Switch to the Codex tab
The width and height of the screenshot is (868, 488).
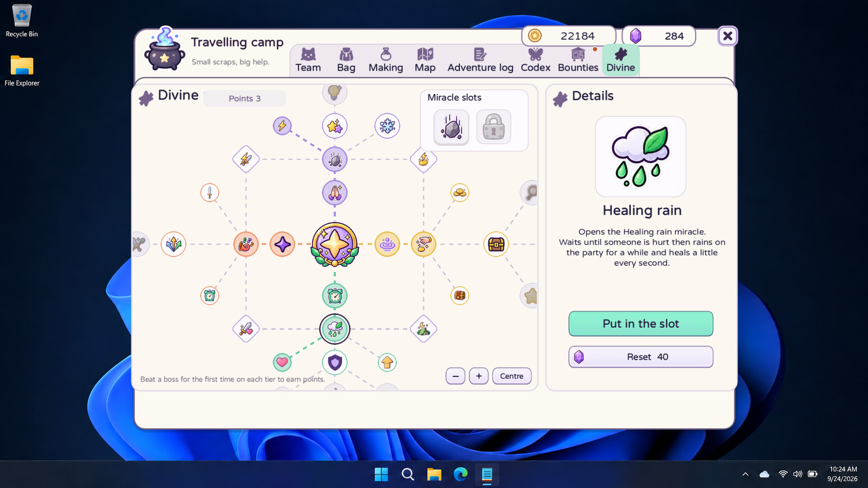click(x=535, y=60)
